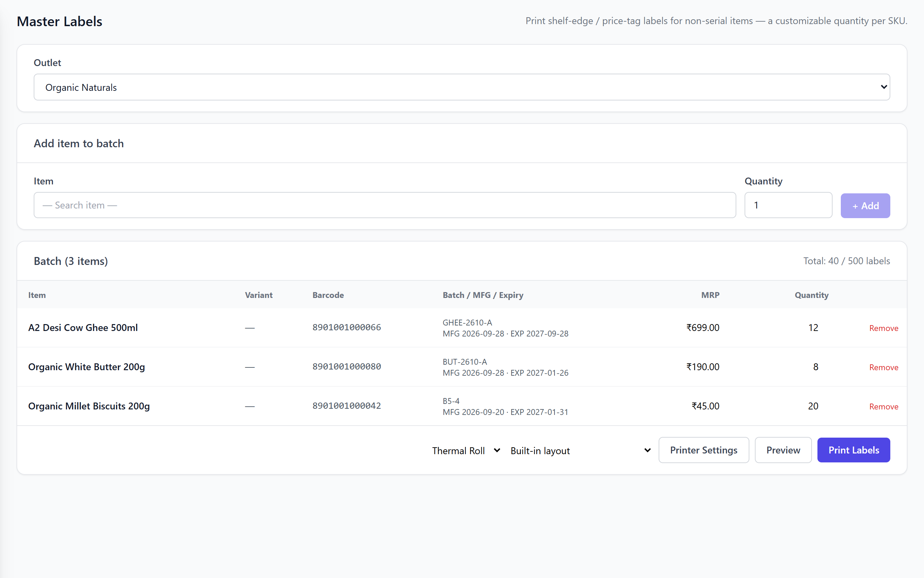
Task: Remove Organic White Butter 200g row
Action: pos(883,367)
